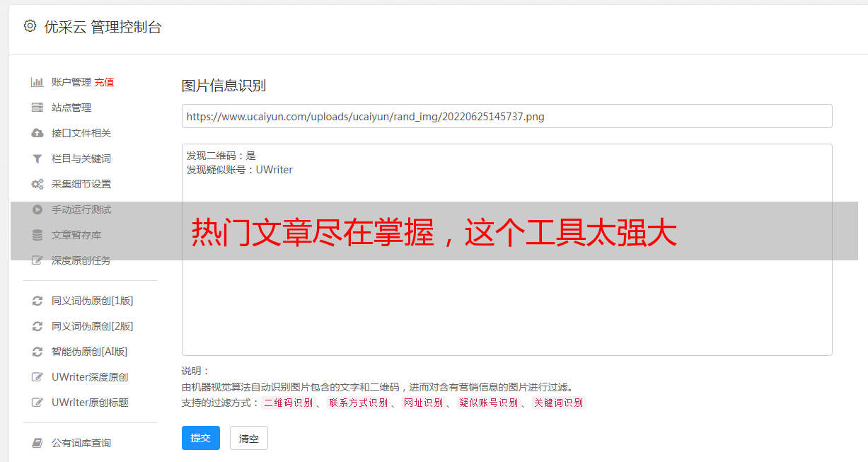Viewport: 868px width, 462px height.
Task: Open 站点管理 in the sidebar
Action: coord(71,108)
